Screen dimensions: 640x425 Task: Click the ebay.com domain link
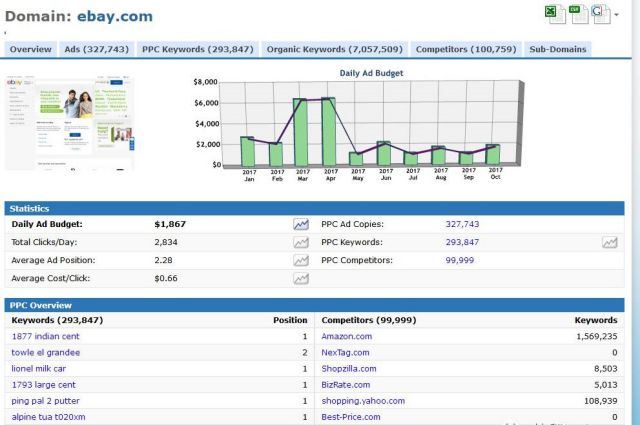pos(115,16)
